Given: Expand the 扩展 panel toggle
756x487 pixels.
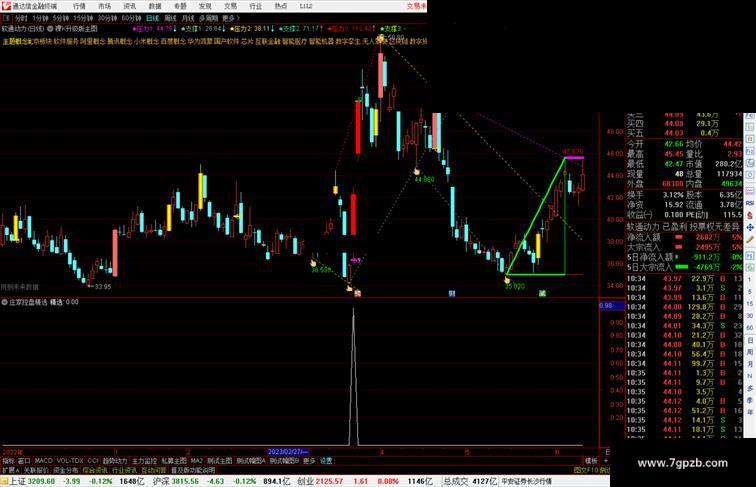Looking at the screenshot, I should [x=10, y=470].
